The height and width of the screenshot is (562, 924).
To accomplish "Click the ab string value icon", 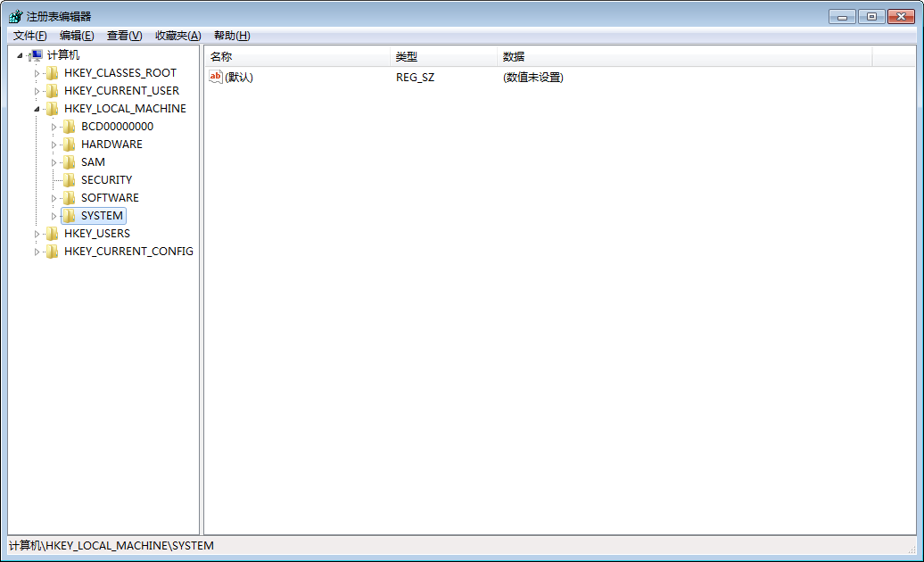I will coord(216,77).
